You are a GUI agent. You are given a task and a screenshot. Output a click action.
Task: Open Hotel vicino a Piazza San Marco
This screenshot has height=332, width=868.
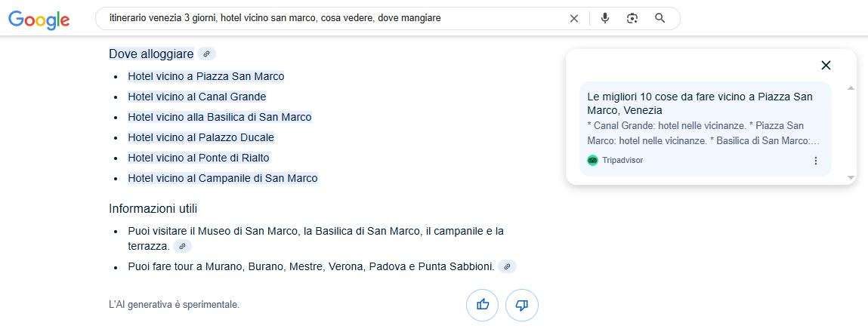(205, 76)
